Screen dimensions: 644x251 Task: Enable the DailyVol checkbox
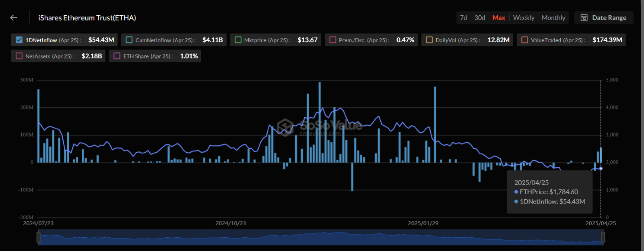coord(429,40)
